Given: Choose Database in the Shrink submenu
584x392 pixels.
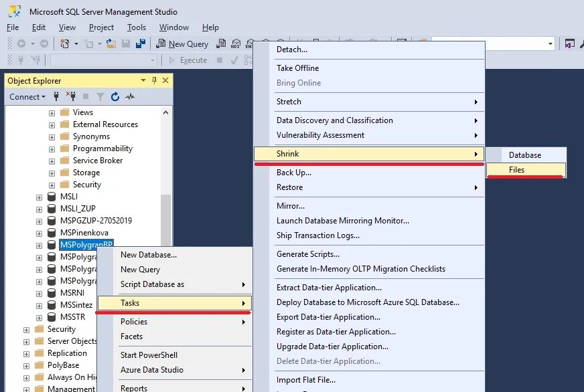Looking at the screenshot, I should click(x=526, y=155).
